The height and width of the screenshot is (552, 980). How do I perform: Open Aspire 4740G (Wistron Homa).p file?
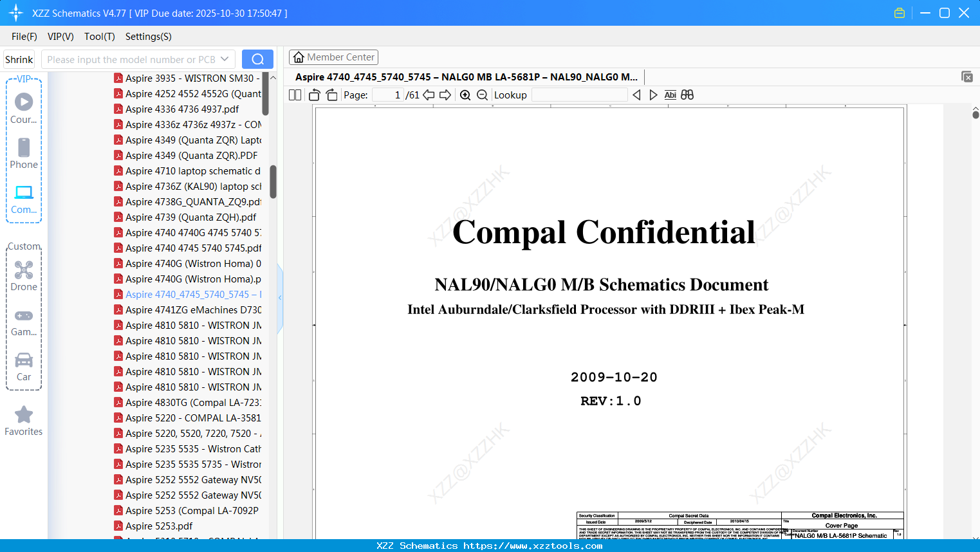point(187,279)
